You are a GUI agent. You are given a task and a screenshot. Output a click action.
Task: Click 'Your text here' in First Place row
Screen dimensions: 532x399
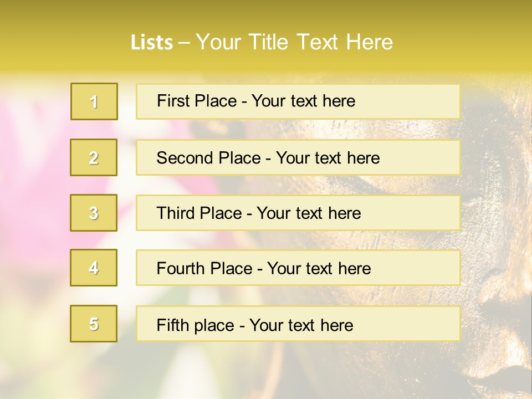[303, 101]
